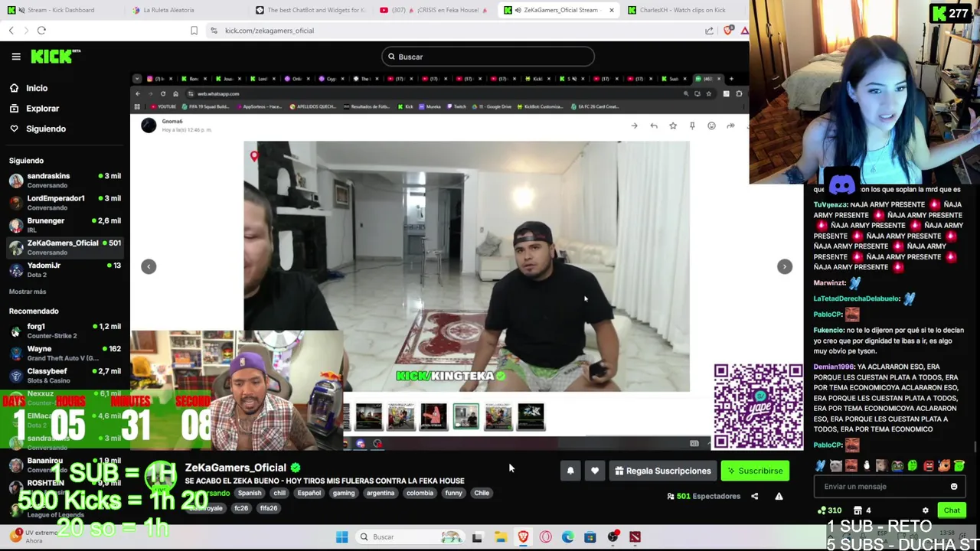980x551 pixels.
Task: Select ZeKaGamers_Oficial in following list
Action: [x=65, y=246]
